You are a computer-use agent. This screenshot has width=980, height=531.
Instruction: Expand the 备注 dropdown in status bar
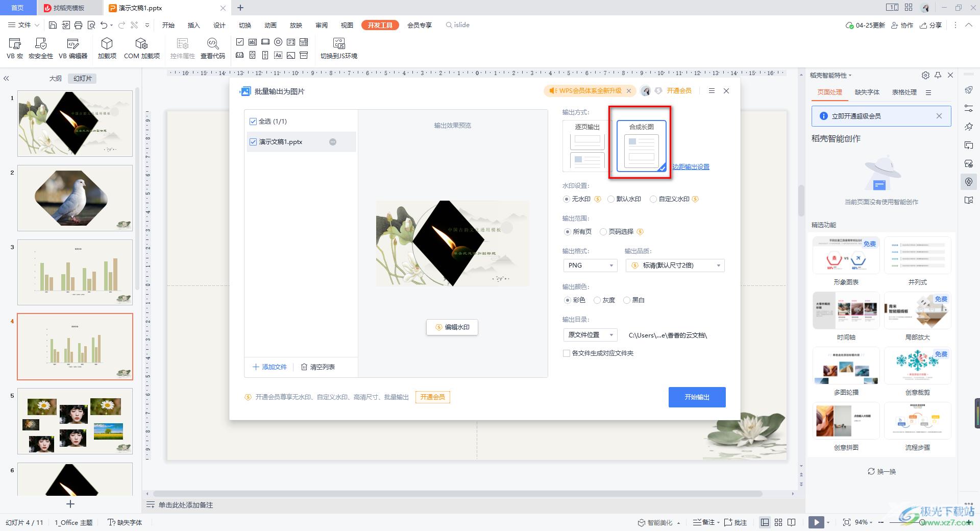718,522
